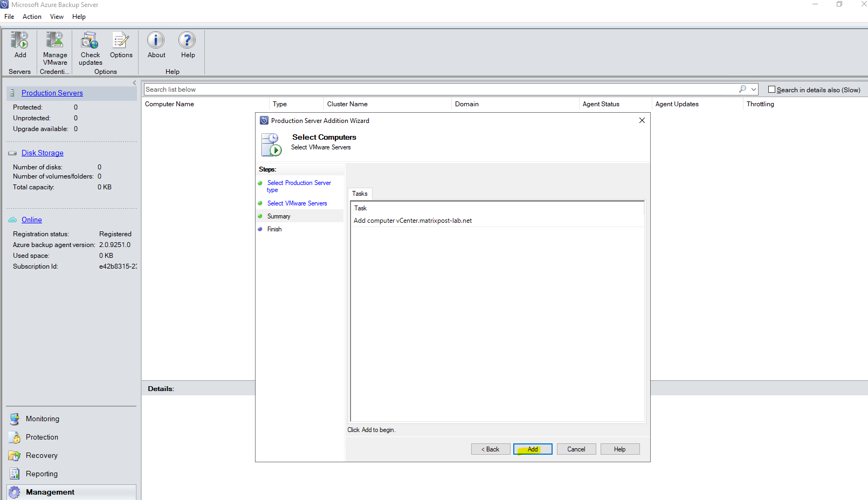Open the search options dropdown arrow
Screen dimensions: 868x500
click(754, 89)
